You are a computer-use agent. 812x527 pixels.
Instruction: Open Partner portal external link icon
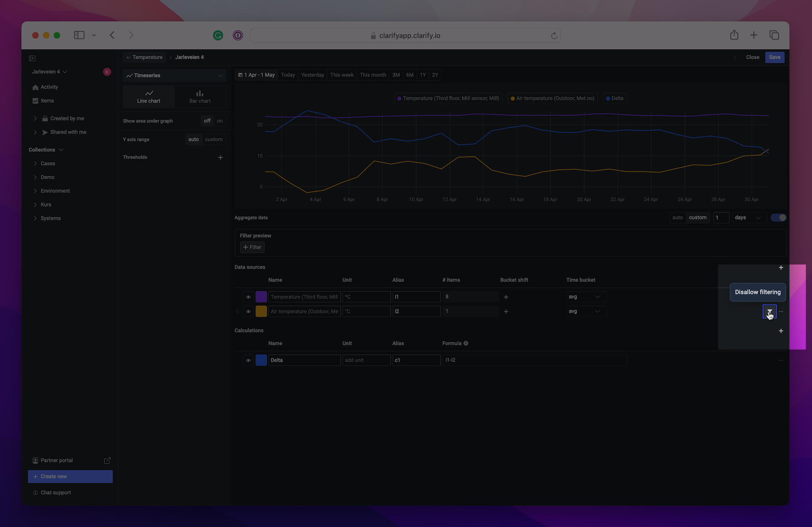coord(107,460)
